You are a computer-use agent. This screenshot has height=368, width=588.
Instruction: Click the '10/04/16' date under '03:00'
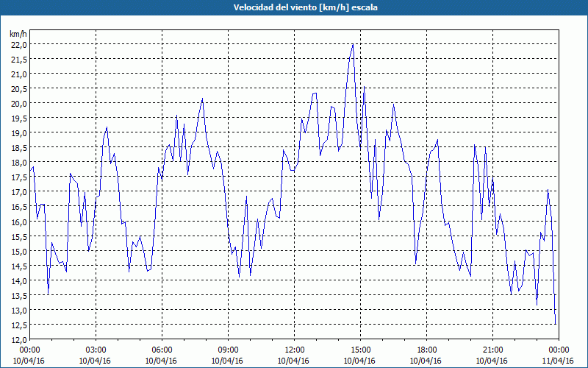pyautogui.click(x=96, y=361)
